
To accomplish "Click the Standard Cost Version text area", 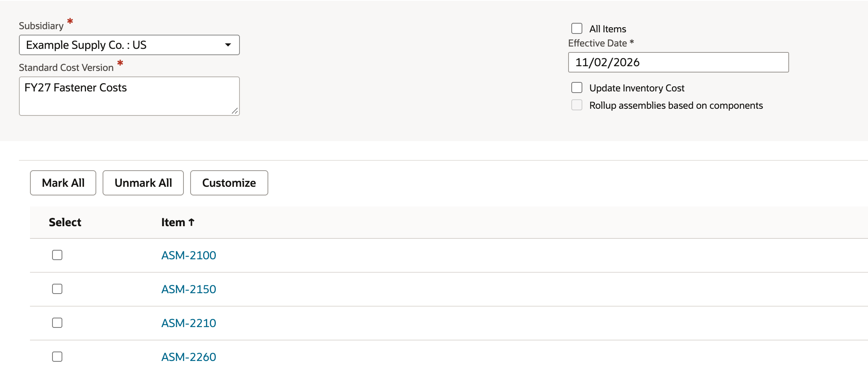I will coord(129,96).
